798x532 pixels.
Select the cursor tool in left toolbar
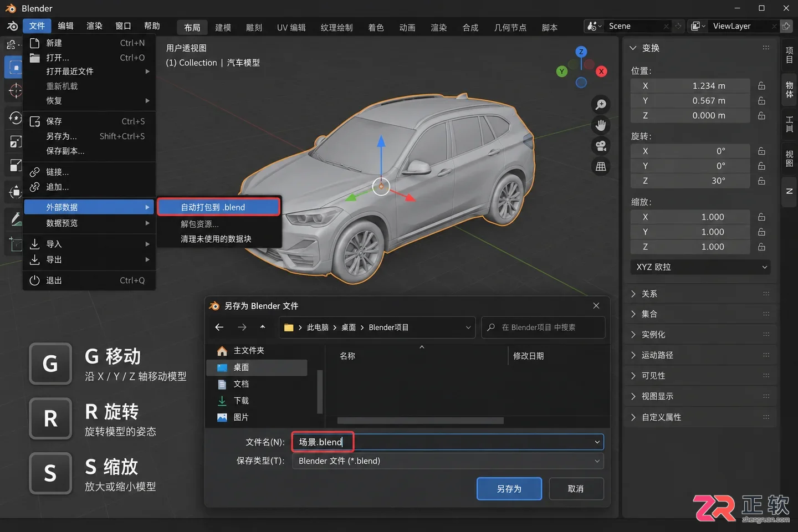point(16,90)
